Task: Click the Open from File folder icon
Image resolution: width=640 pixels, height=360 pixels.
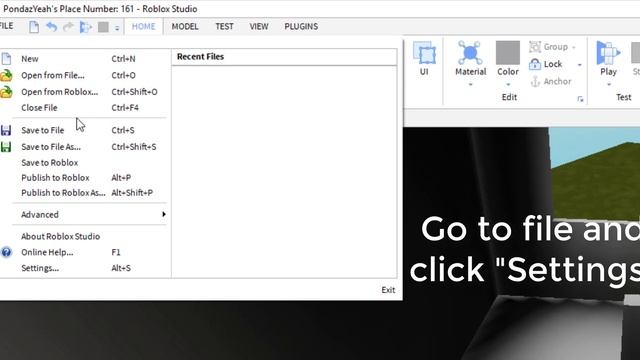Action: (x=6, y=76)
